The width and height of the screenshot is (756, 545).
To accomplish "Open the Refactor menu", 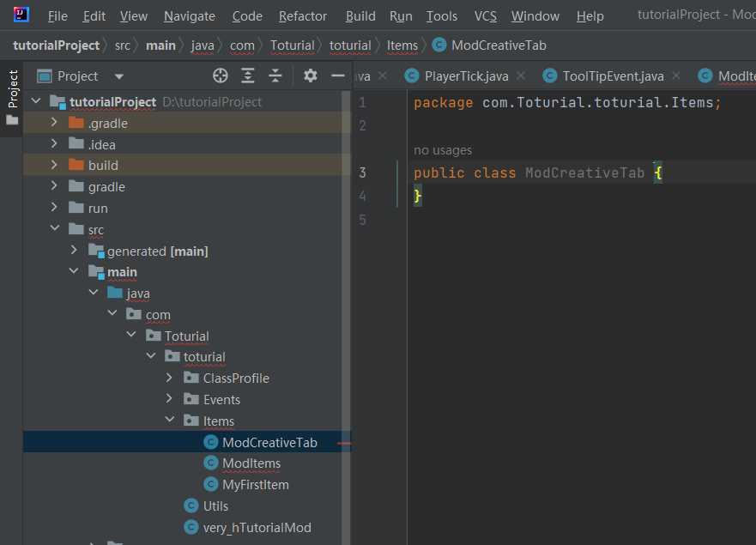I will point(303,16).
